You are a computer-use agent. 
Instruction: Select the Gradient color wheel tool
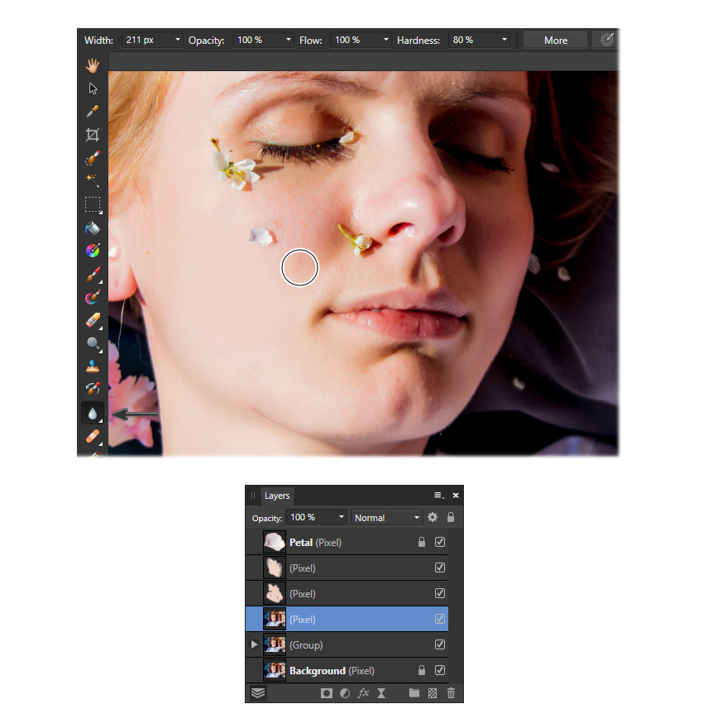93,251
